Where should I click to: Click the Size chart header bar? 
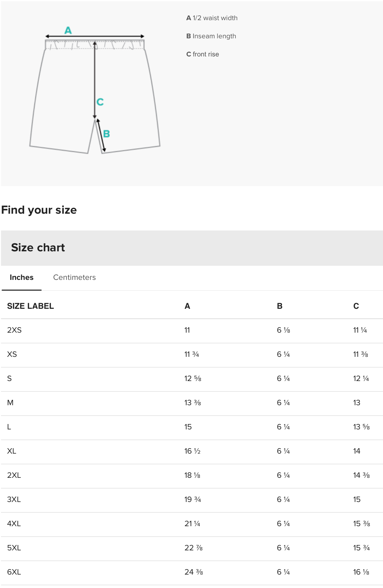pos(191,248)
